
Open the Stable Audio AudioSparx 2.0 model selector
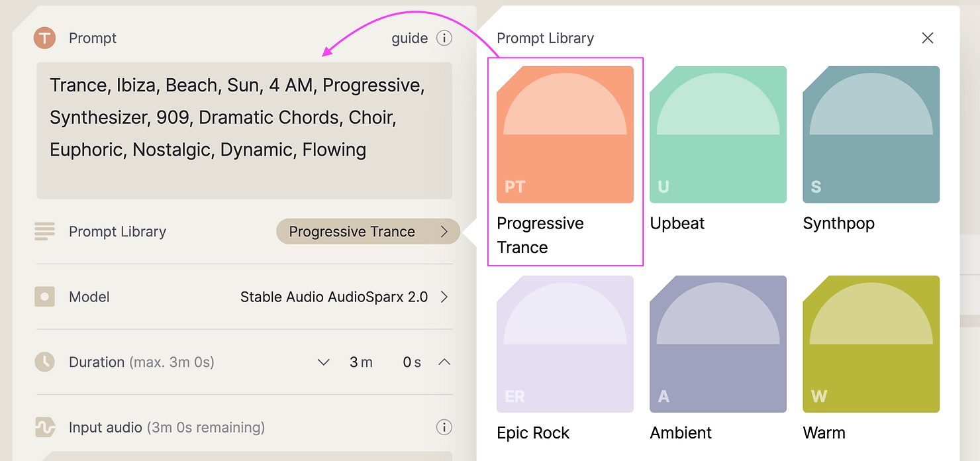point(344,297)
